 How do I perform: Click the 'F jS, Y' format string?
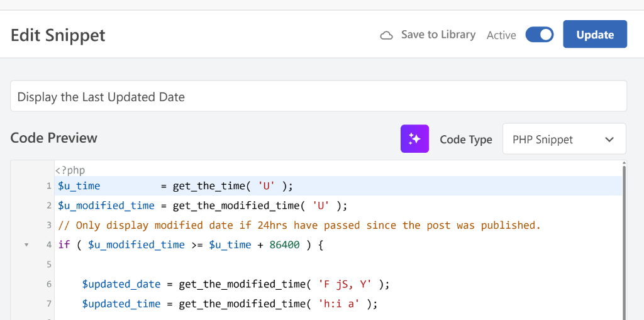348,284
